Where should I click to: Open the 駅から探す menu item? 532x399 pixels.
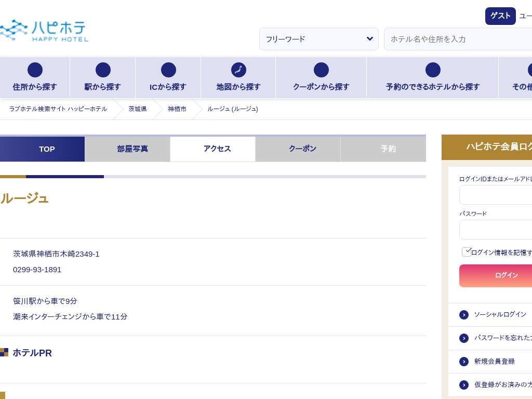click(102, 78)
